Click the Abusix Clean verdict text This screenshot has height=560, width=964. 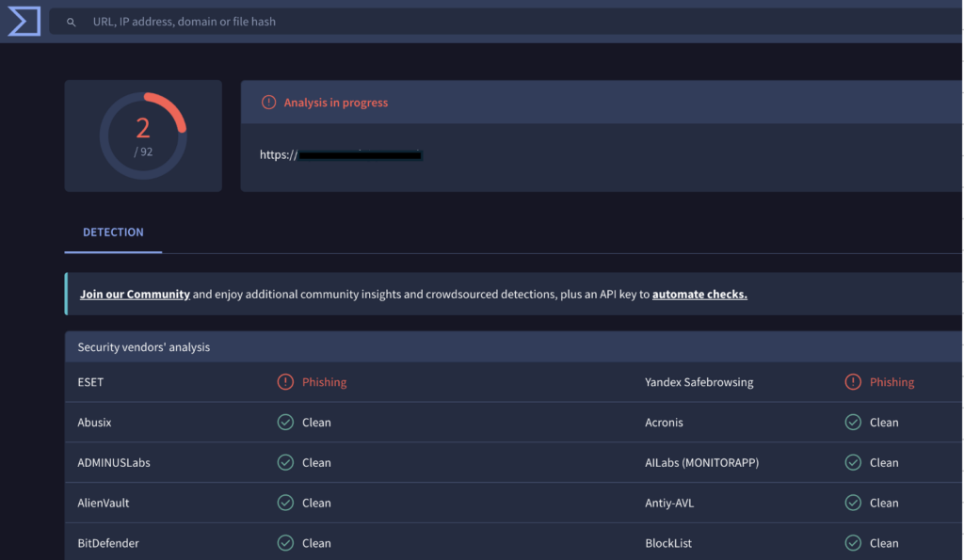click(x=316, y=423)
